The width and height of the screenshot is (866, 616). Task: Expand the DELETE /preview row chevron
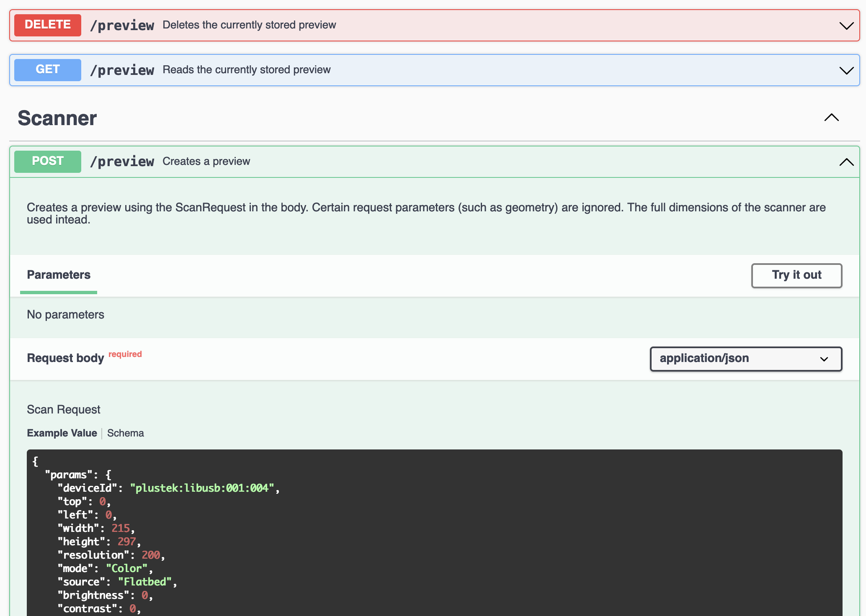coord(846,26)
